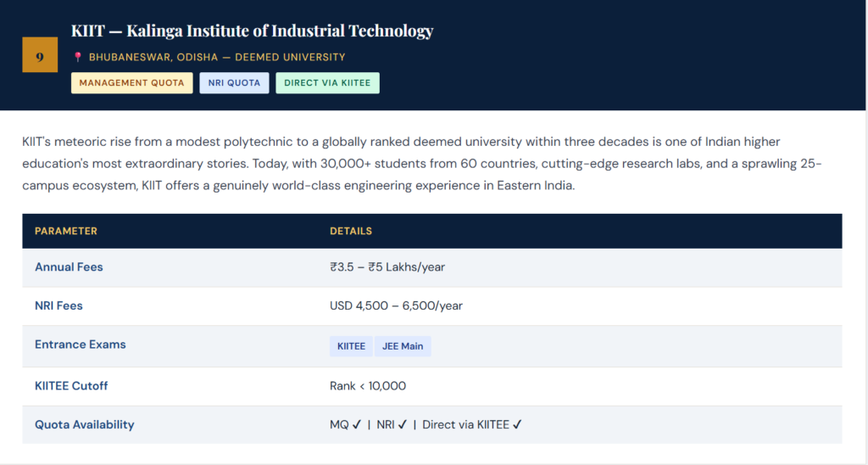Click the KIITEE Cutoff row label

pos(71,386)
